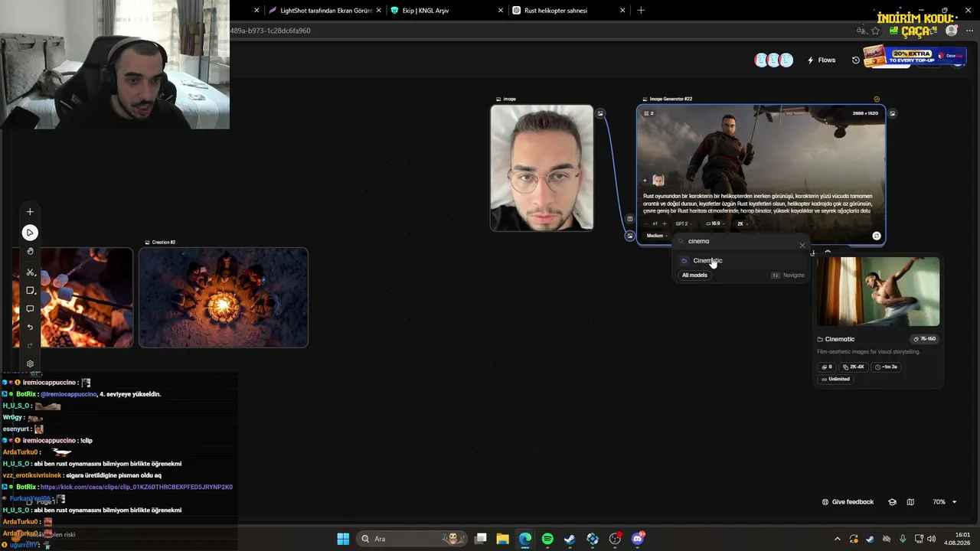Show hidden system tray icons
The height and width of the screenshot is (551, 980).
[837, 539]
